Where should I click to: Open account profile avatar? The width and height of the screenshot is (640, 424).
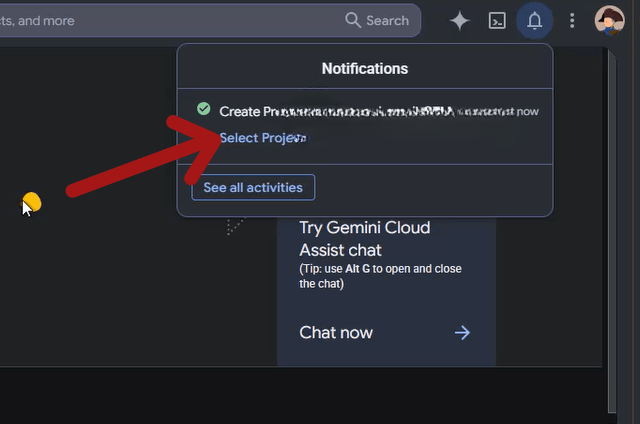coord(609,20)
